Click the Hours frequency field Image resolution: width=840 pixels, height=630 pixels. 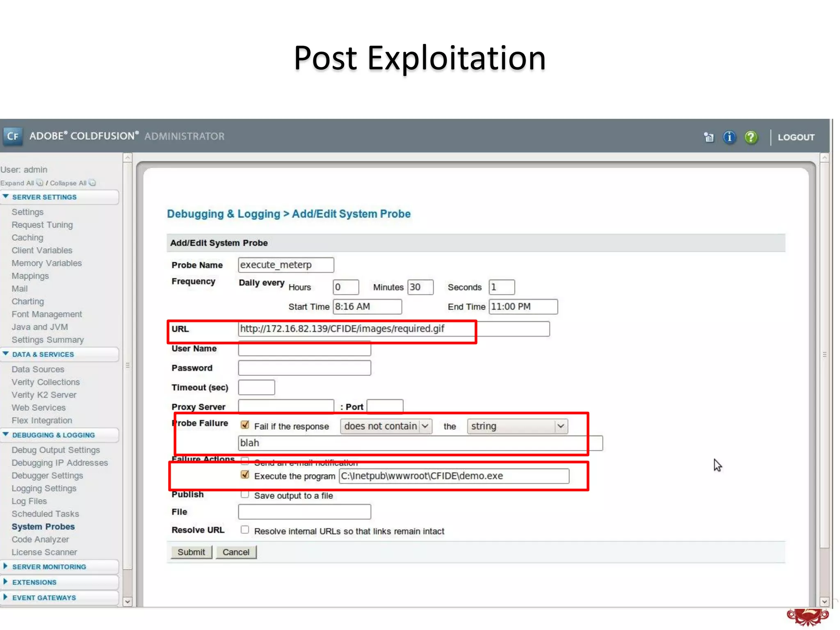coord(346,287)
